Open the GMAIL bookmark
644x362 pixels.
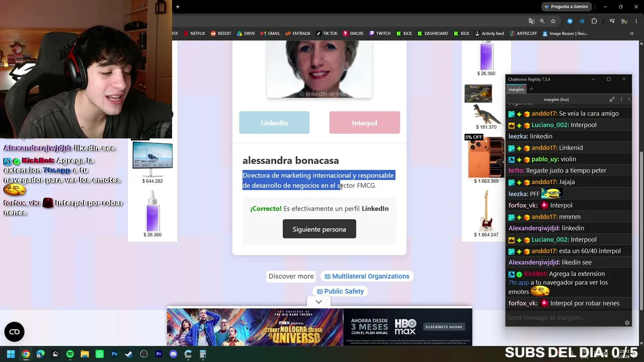coord(270,34)
